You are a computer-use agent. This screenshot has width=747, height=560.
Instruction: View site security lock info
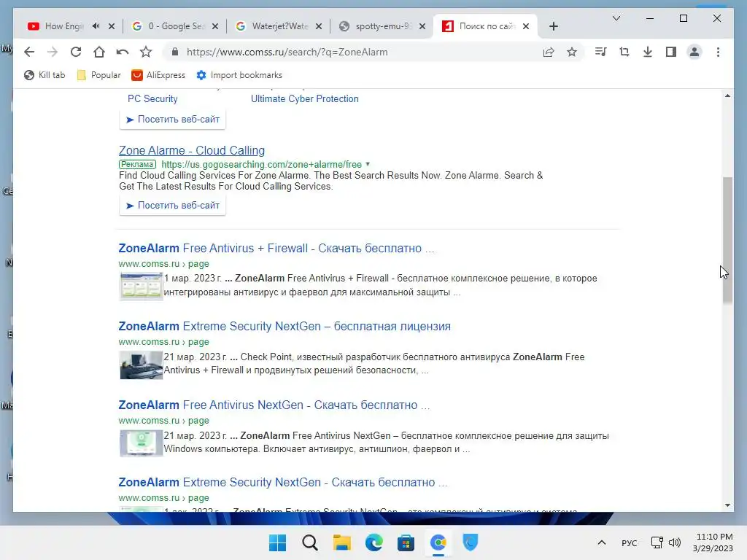(175, 52)
